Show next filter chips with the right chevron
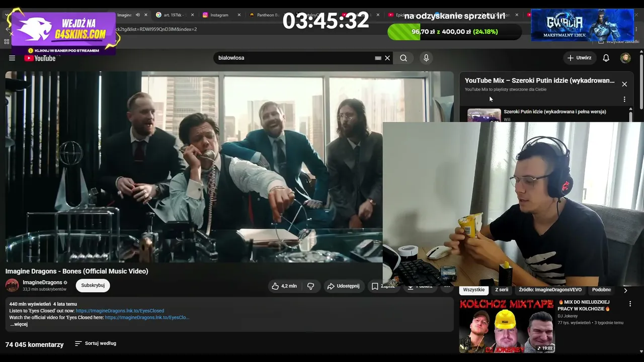 (x=625, y=290)
